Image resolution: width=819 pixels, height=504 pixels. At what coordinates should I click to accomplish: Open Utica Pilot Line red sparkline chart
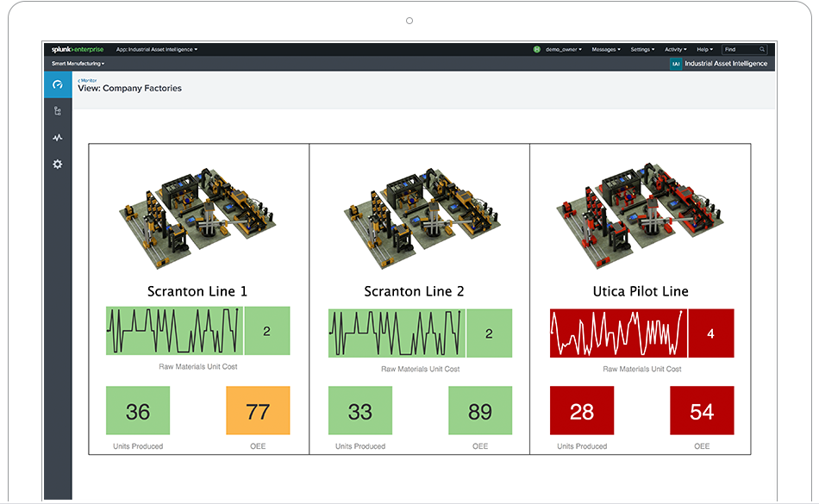click(x=618, y=333)
